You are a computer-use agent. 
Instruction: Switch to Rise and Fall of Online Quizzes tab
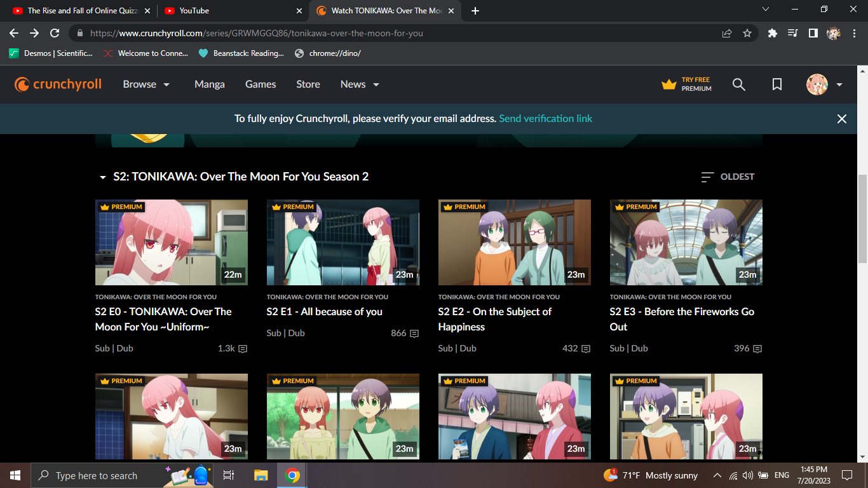click(81, 11)
